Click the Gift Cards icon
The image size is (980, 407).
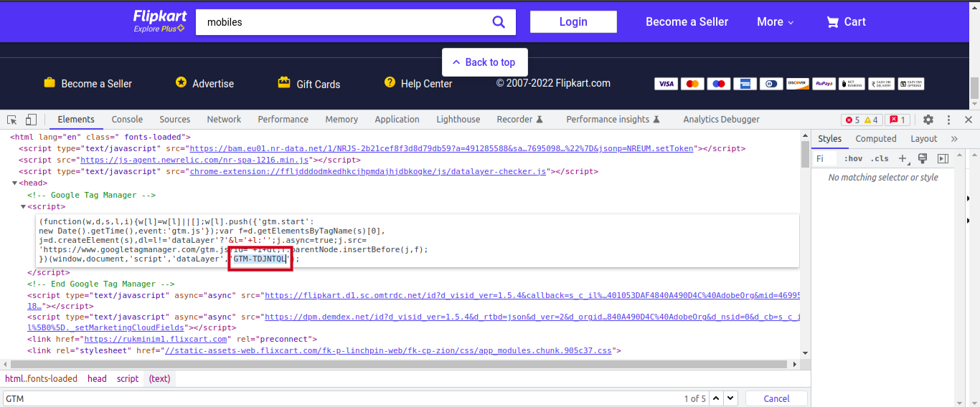click(284, 82)
